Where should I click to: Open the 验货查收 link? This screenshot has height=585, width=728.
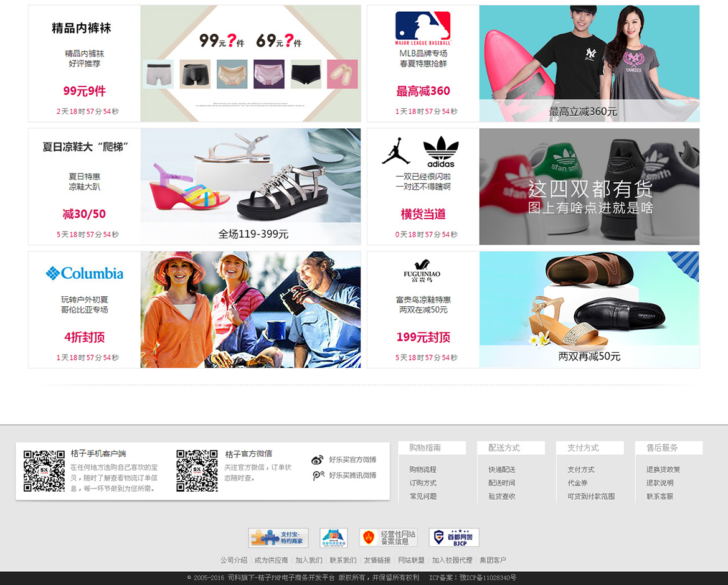click(502, 497)
